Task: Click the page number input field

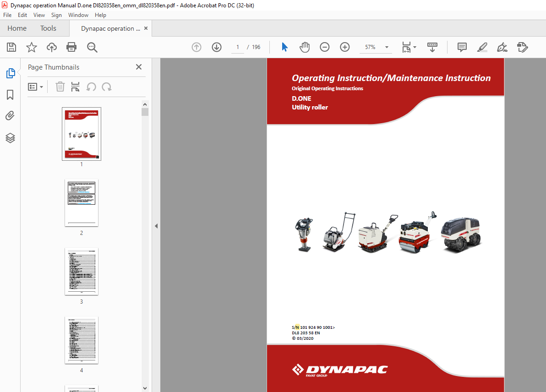Action: tap(238, 47)
